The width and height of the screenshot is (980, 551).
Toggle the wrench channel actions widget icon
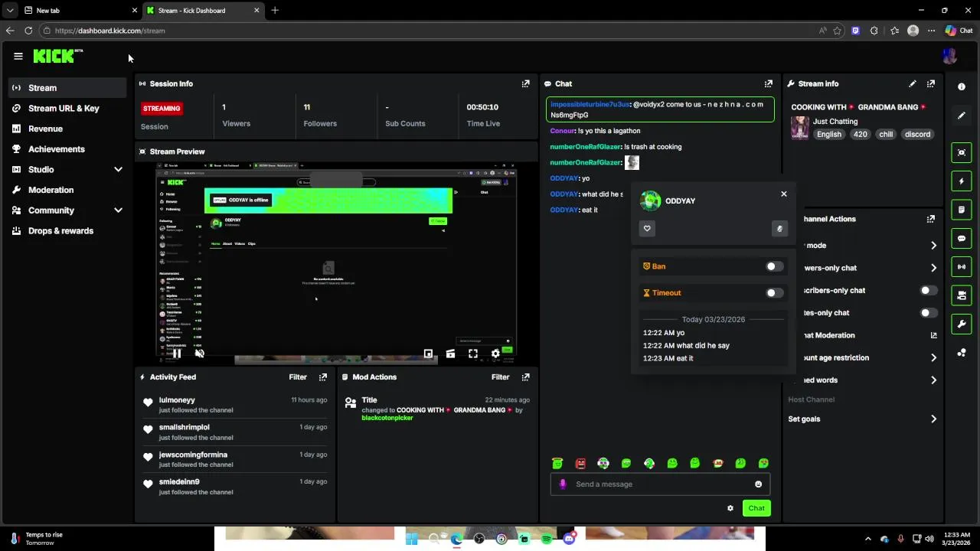[962, 324]
